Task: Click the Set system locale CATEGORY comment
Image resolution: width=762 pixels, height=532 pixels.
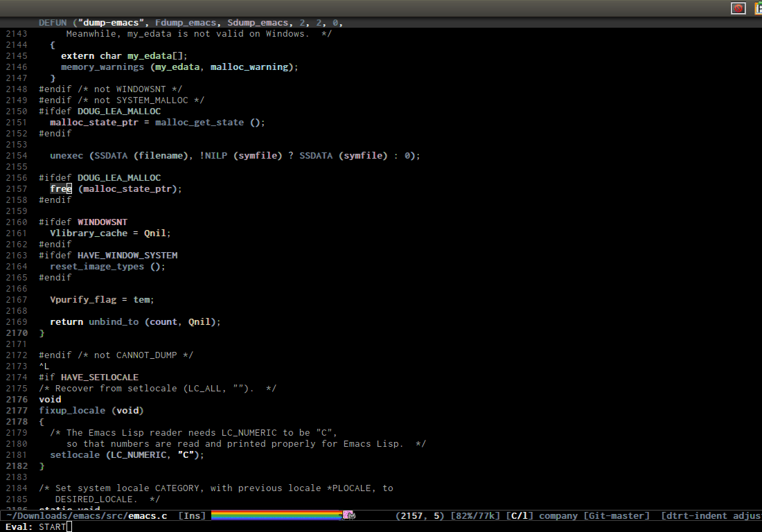Action: tap(215, 488)
